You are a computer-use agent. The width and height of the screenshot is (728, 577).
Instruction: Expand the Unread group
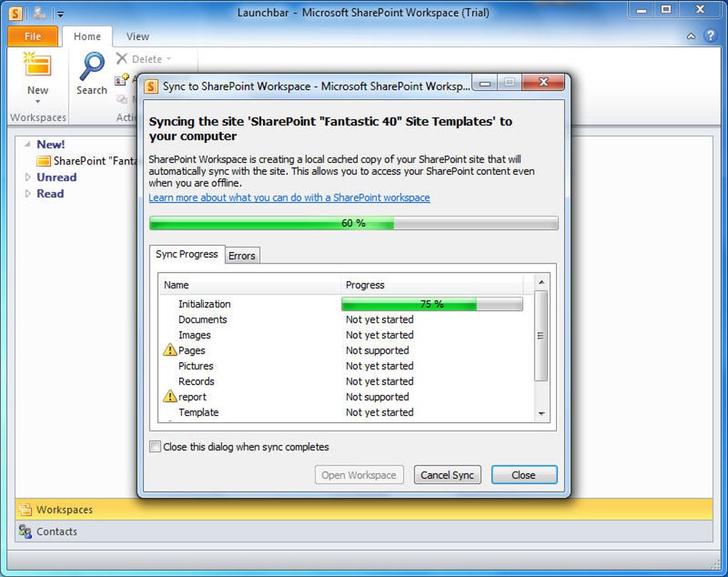tap(27, 178)
